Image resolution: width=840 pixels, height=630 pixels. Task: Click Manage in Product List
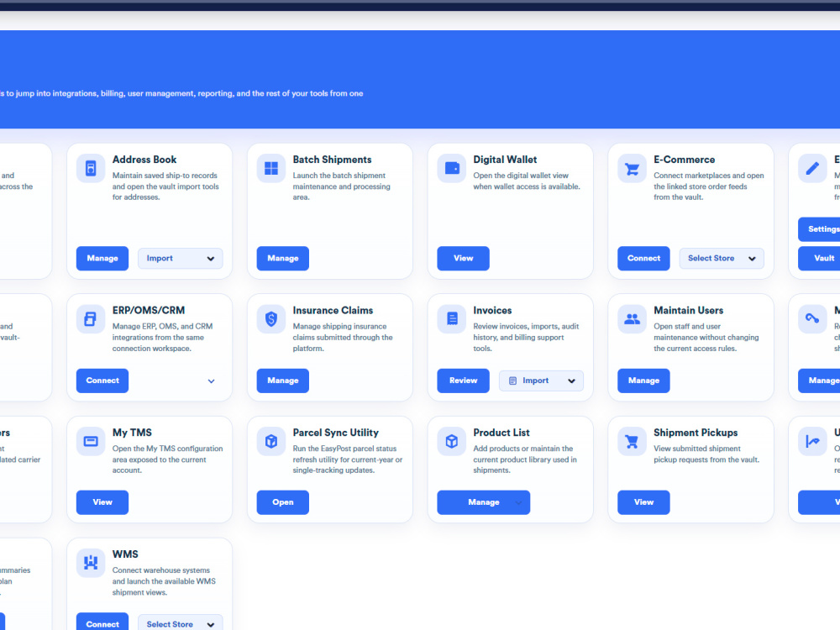(484, 502)
